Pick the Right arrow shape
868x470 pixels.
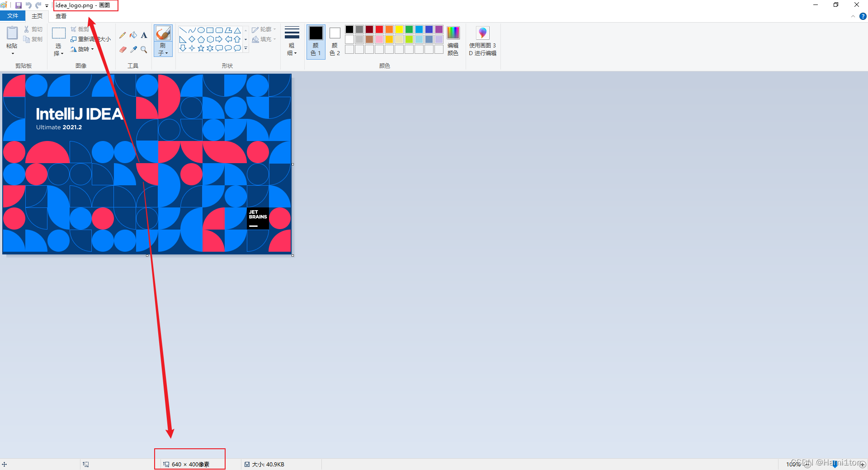[x=219, y=39]
